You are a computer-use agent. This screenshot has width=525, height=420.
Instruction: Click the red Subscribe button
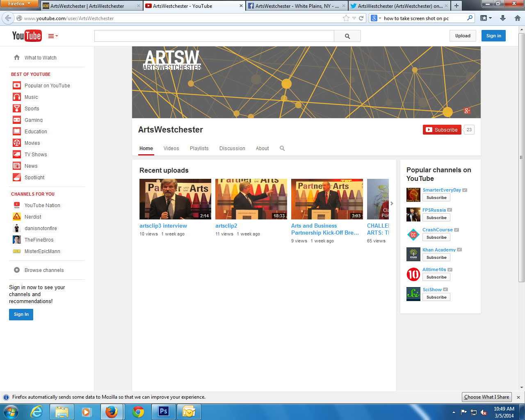[x=442, y=130]
